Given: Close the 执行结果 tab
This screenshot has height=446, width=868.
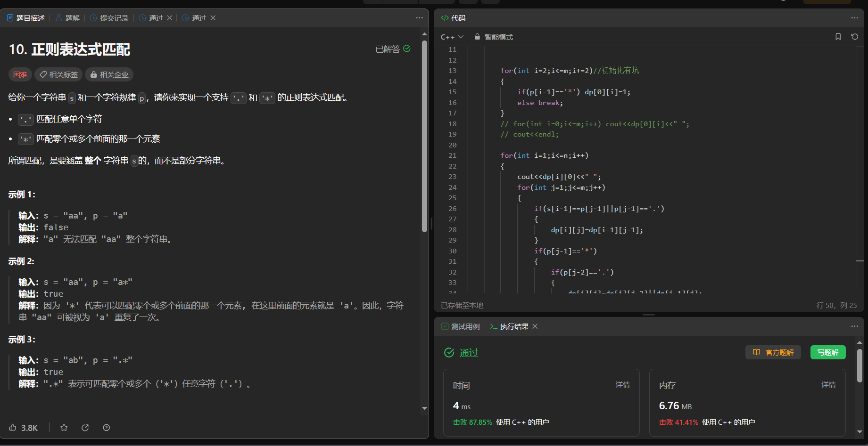Looking at the screenshot, I should click(535, 326).
